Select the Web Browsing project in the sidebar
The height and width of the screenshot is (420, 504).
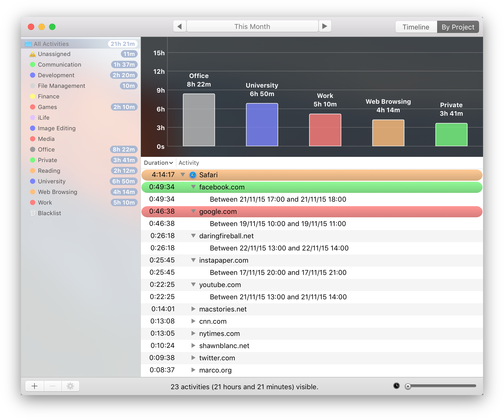[81, 192]
